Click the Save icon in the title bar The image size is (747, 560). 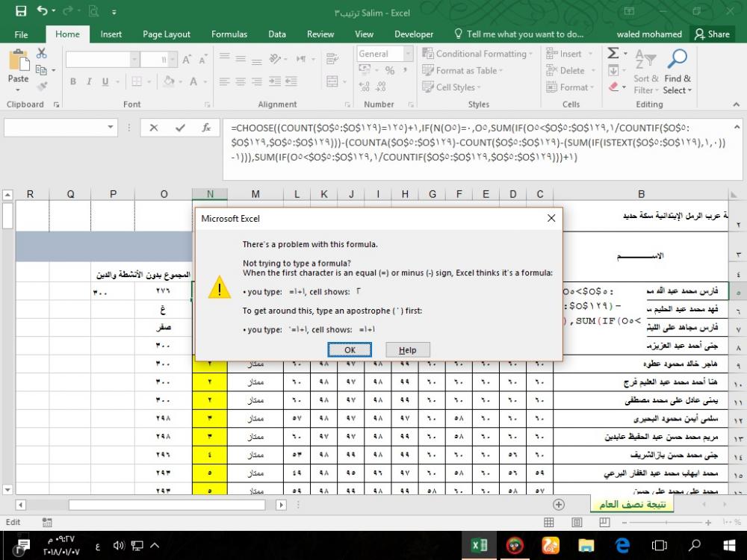[x=21, y=11]
